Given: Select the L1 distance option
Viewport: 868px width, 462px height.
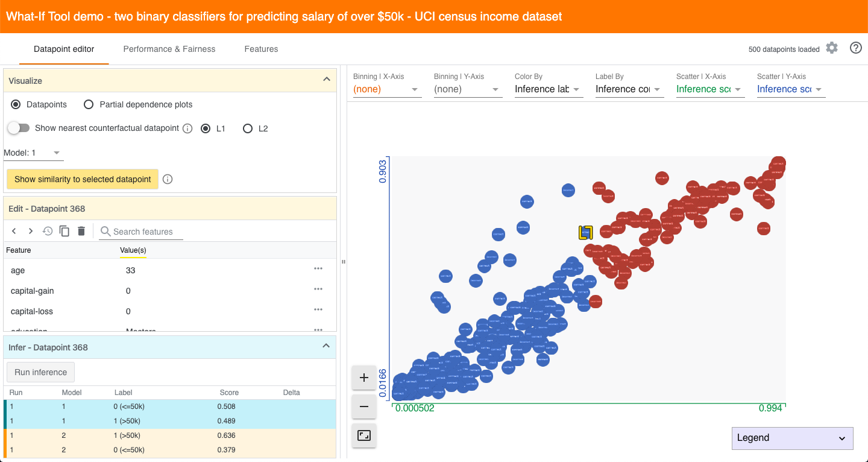Looking at the screenshot, I should tap(206, 128).
